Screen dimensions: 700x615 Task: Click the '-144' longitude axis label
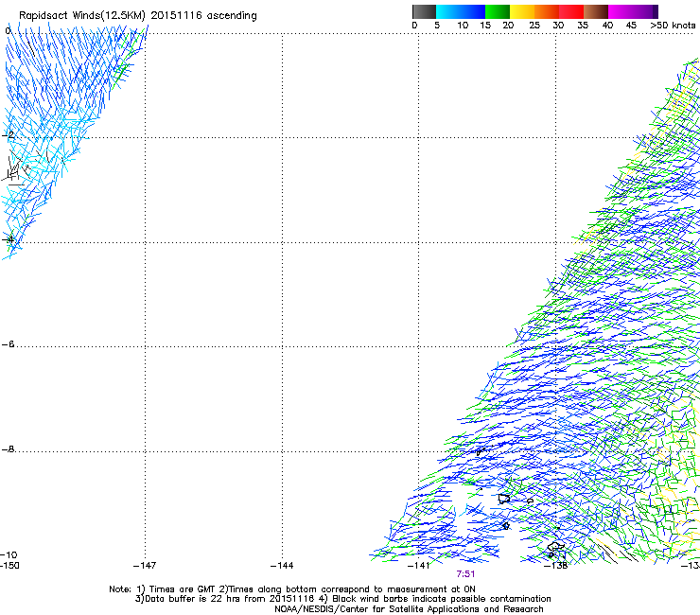(x=282, y=566)
